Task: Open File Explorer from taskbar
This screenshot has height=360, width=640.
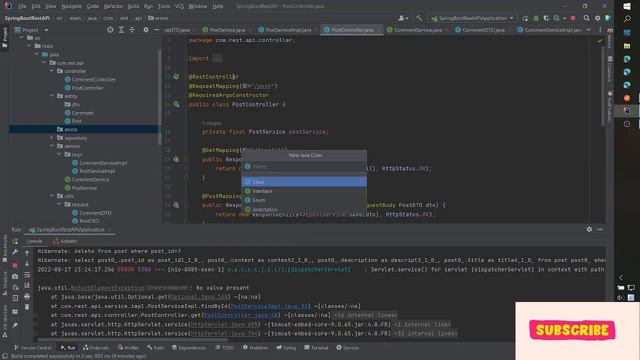Action: (627, 46)
